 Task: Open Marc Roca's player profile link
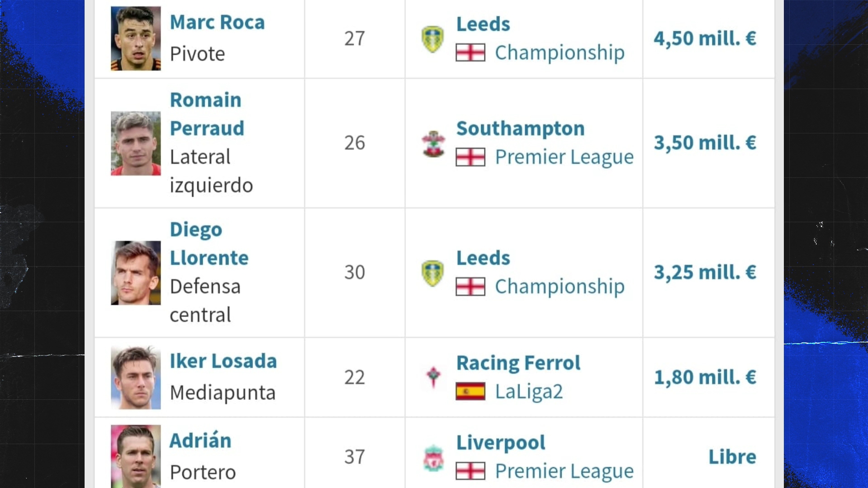[217, 23]
